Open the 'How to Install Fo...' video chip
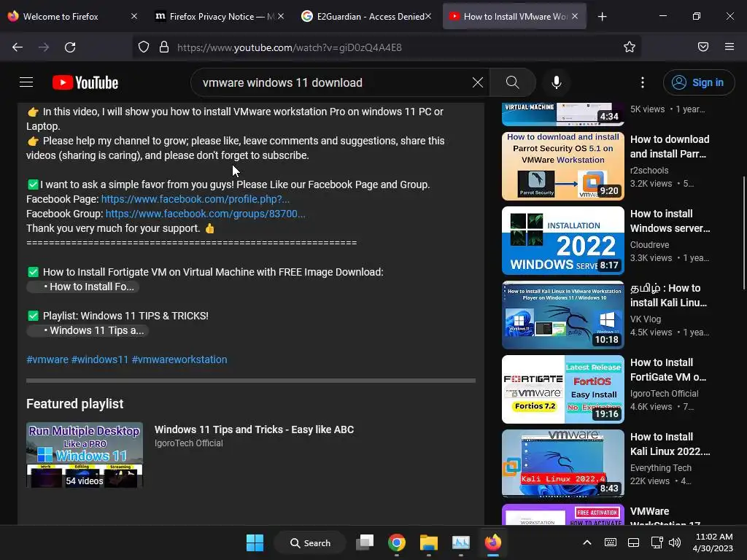Screen dimensions: 747x560 (83, 287)
